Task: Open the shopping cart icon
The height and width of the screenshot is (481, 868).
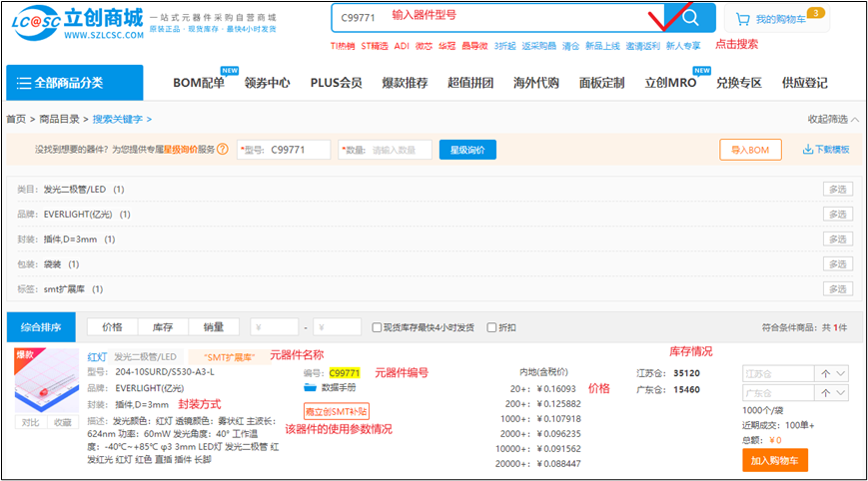Action: pyautogui.click(x=742, y=19)
